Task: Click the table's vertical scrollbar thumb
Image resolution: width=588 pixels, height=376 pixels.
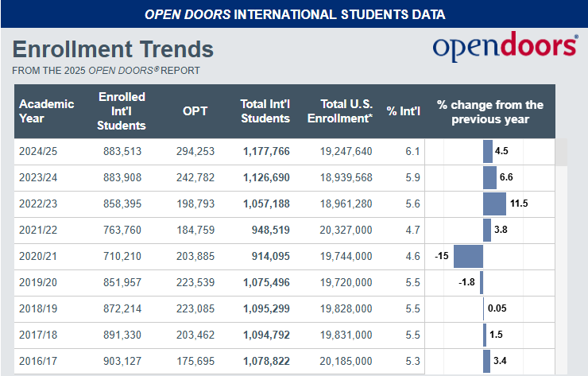Action: click(561, 152)
